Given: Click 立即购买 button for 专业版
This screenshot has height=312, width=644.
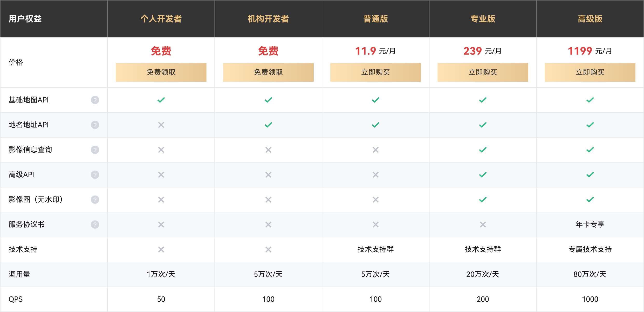Looking at the screenshot, I should tap(483, 72).
